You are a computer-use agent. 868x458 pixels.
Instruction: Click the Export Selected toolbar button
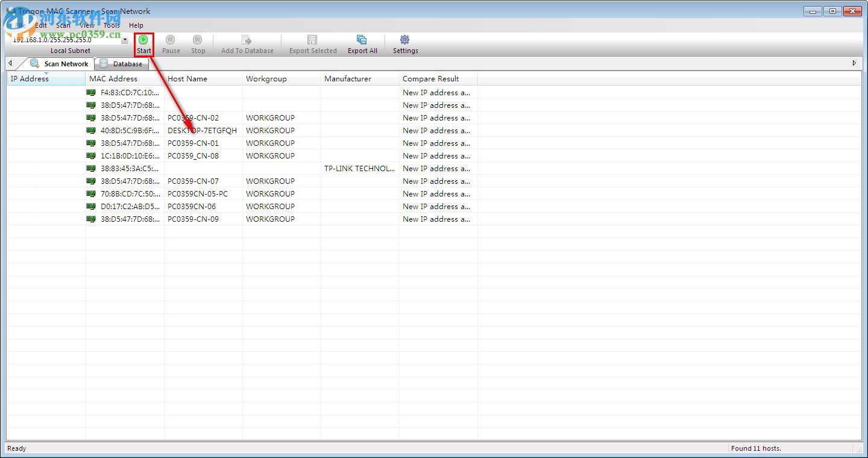click(x=313, y=45)
